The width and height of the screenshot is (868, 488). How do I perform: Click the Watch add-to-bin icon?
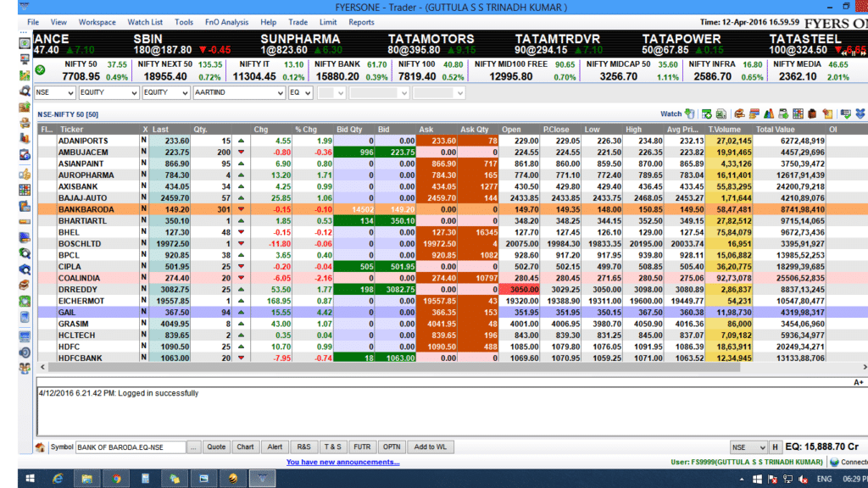690,114
